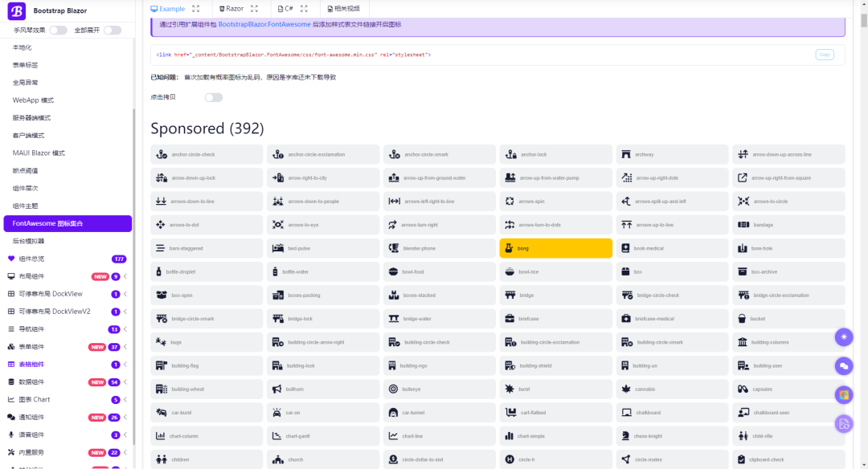The height and width of the screenshot is (469, 868).
Task: Click the chess-knight icon tile
Action: (672, 436)
